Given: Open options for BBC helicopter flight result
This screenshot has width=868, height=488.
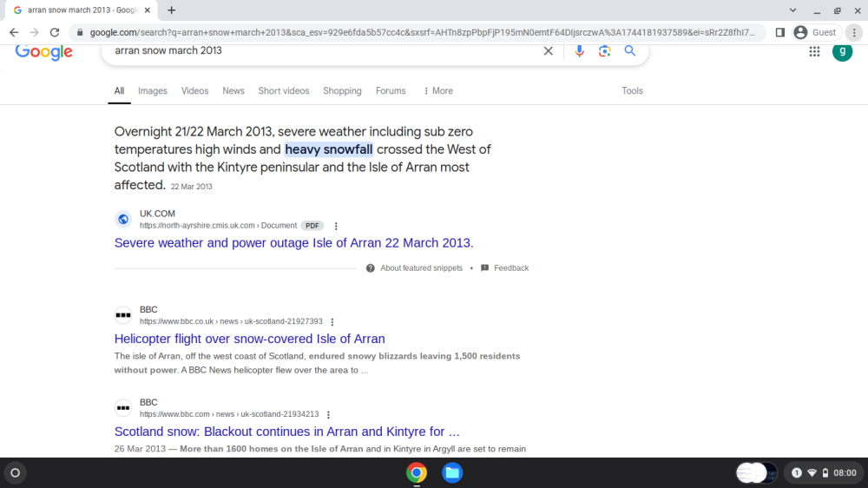Looking at the screenshot, I should (x=332, y=322).
